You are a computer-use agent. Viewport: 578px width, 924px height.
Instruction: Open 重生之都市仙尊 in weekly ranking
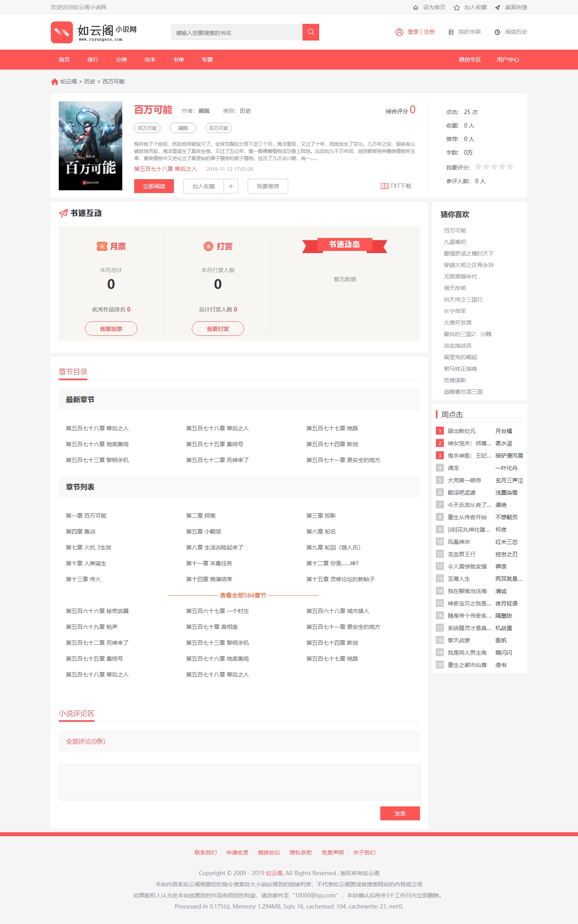467,665
